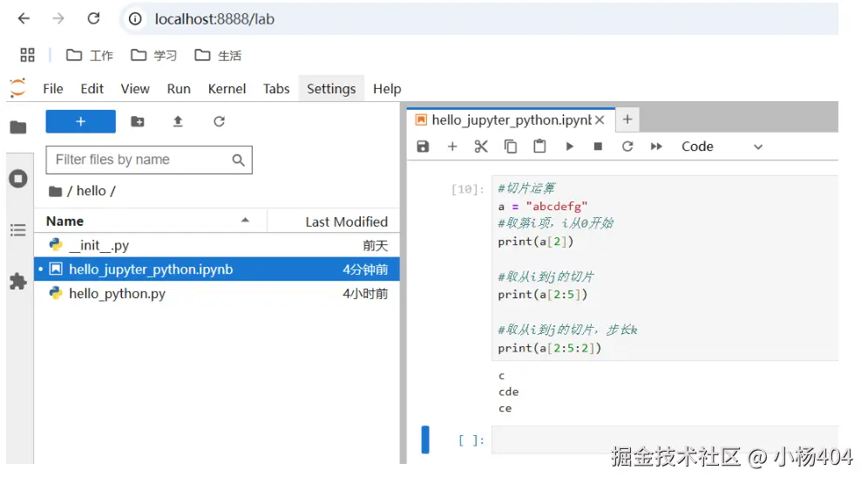Click the empty code cell input
The image size is (868, 484).
[x=665, y=440]
